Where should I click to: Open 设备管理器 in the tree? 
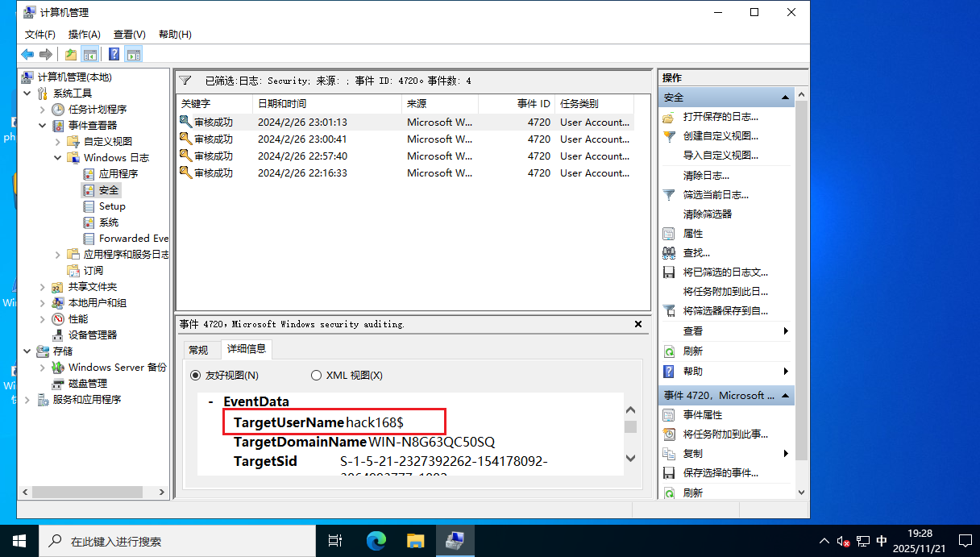click(x=93, y=335)
